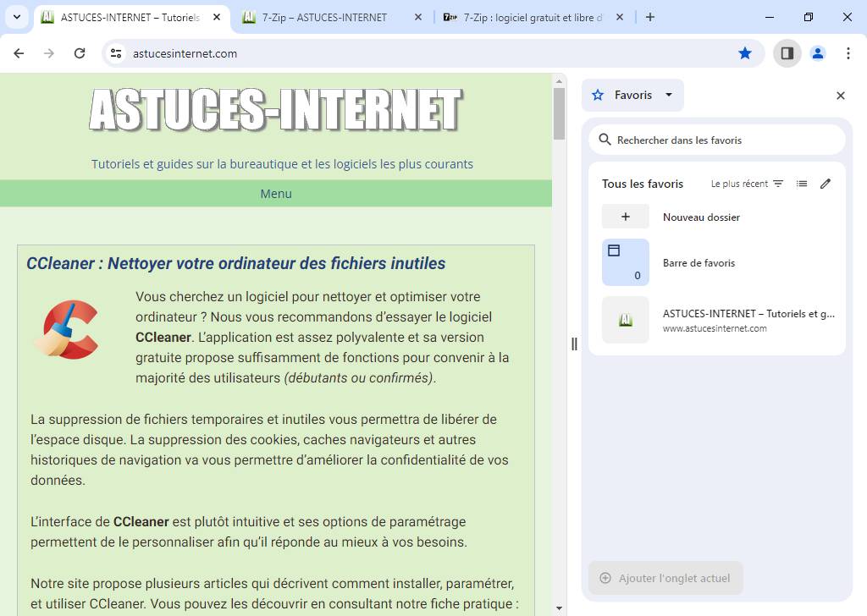The height and width of the screenshot is (616, 867).
Task: Click the sort filter icon next to 'Le plus récent'
Action: click(x=777, y=183)
